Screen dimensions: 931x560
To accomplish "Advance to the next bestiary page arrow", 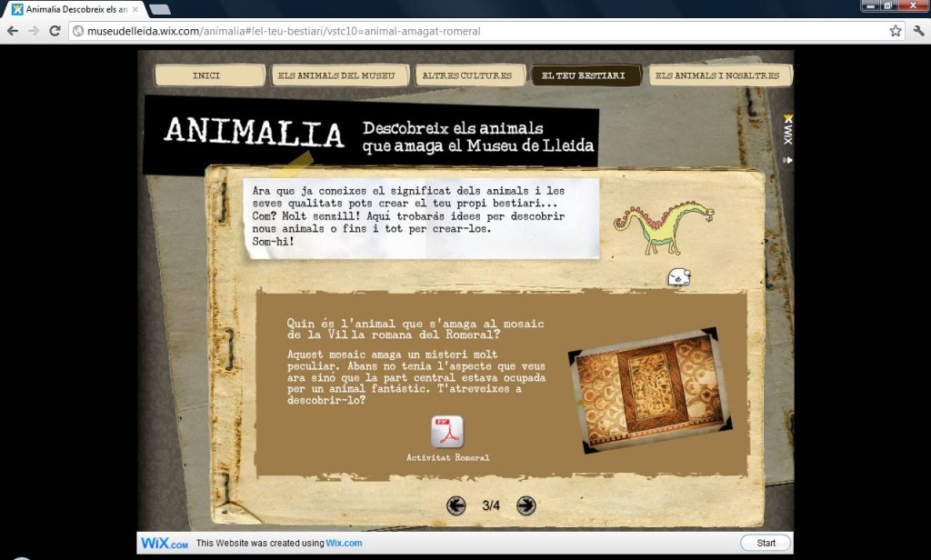I will click(526, 505).
